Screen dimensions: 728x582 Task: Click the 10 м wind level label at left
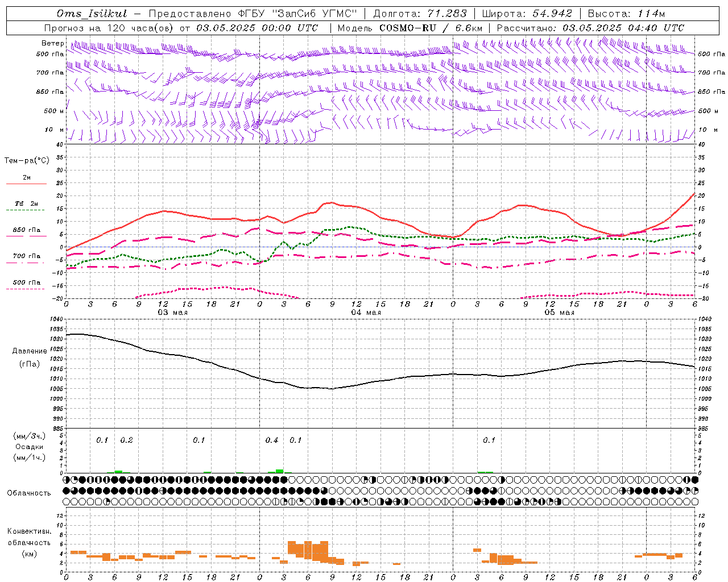[55, 130]
